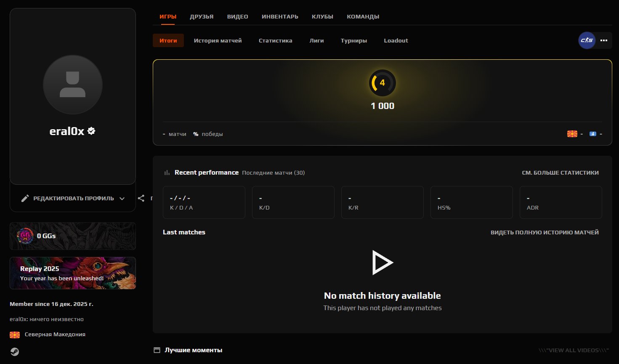Click the North Macedonia flag on the stats card
Screen dimensions: 619x364
(572, 133)
